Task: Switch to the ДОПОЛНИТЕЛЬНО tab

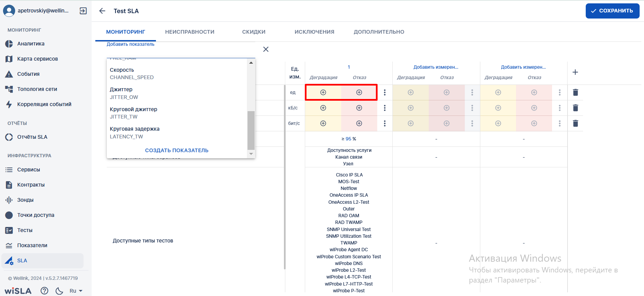Action: click(379, 32)
